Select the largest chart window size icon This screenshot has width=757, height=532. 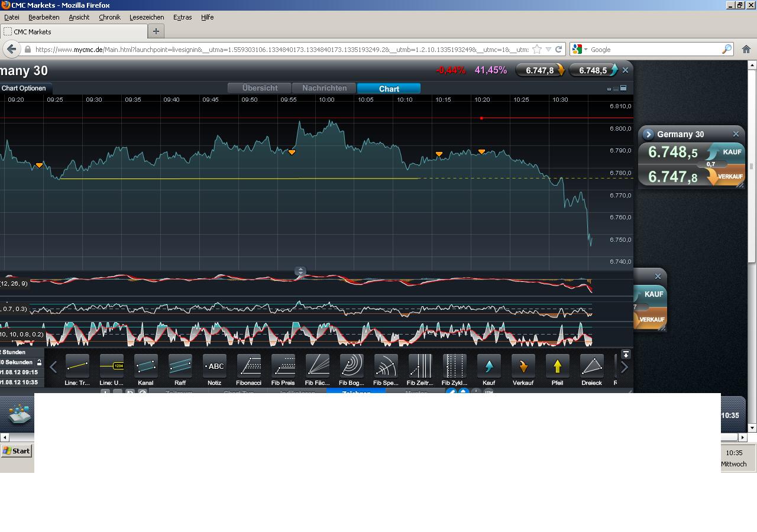[623, 88]
